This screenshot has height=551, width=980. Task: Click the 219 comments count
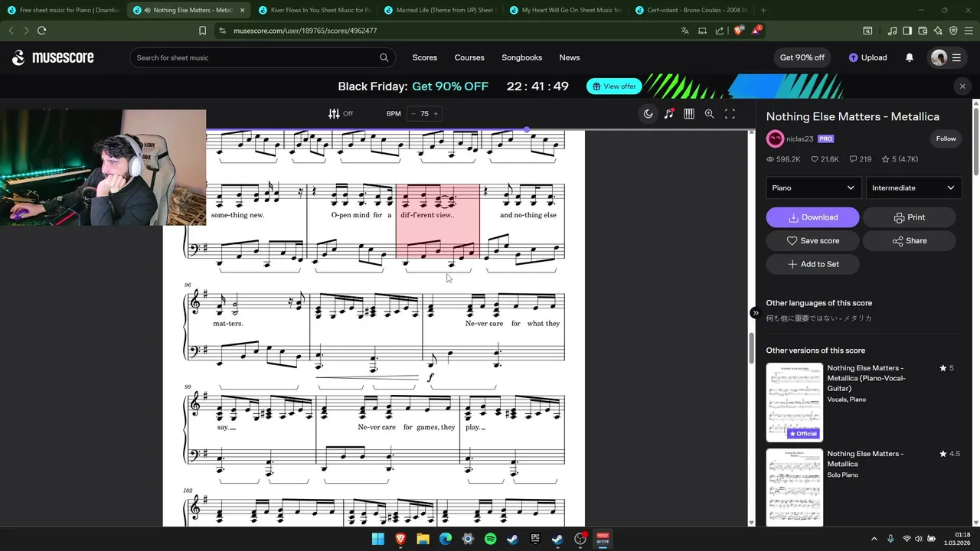click(861, 159)
